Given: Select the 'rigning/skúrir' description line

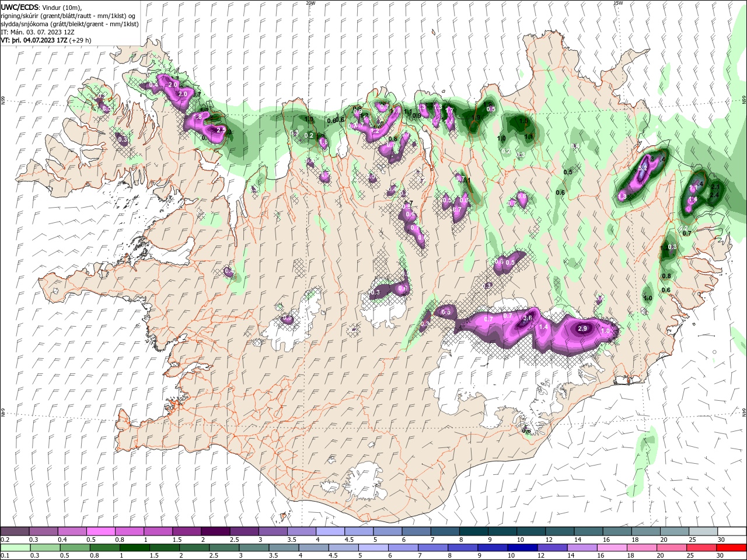Looking at the screenshot, I should click(68, 16).
